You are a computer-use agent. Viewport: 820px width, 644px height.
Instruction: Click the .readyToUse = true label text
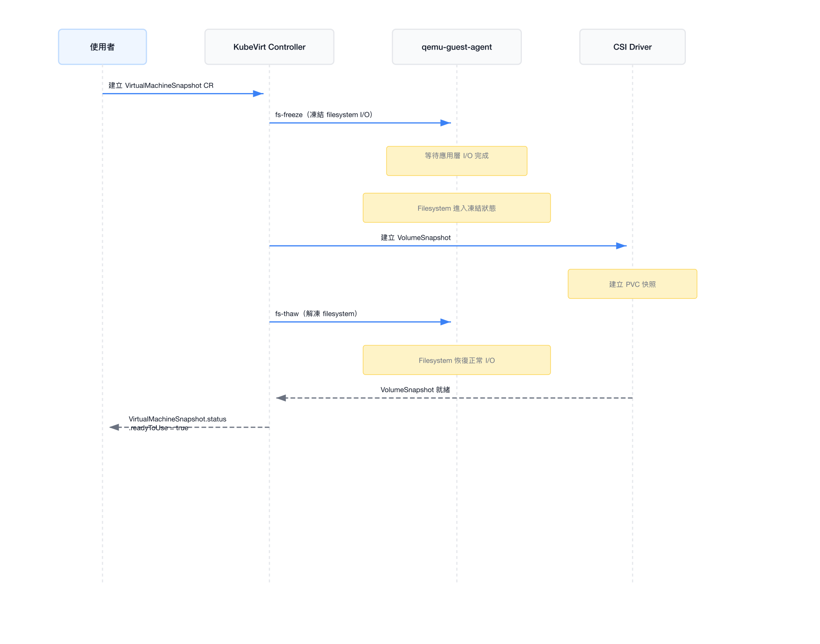159,428
